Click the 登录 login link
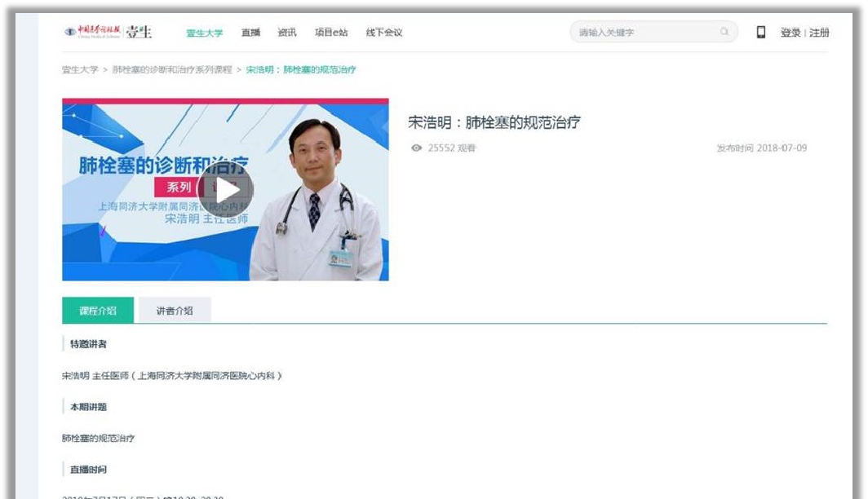868x499 pixels. coord(790,33)
